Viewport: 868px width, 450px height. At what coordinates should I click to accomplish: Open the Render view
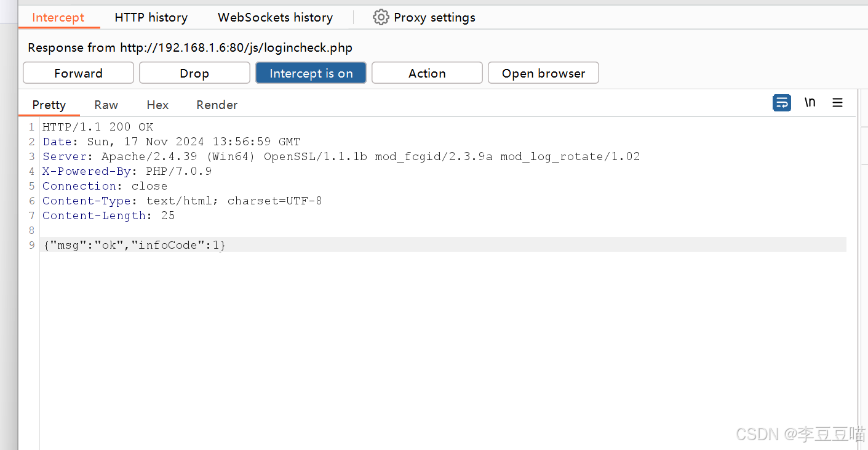click(217, 105)
